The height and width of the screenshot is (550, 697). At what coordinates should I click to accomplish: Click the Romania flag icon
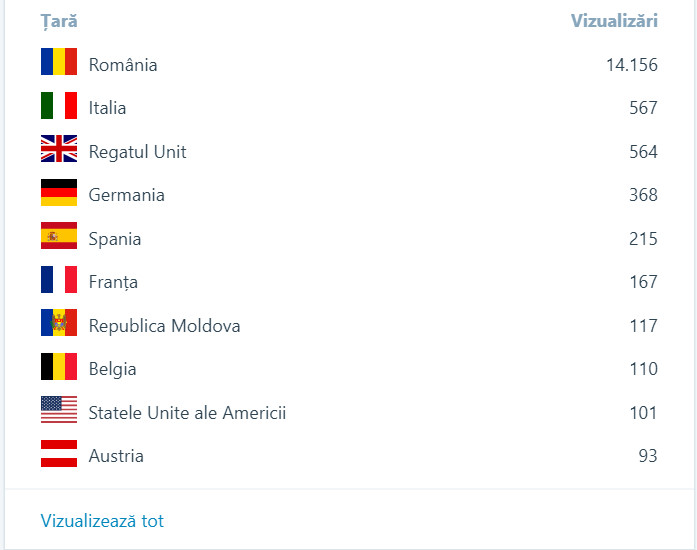tap(59, 62)
